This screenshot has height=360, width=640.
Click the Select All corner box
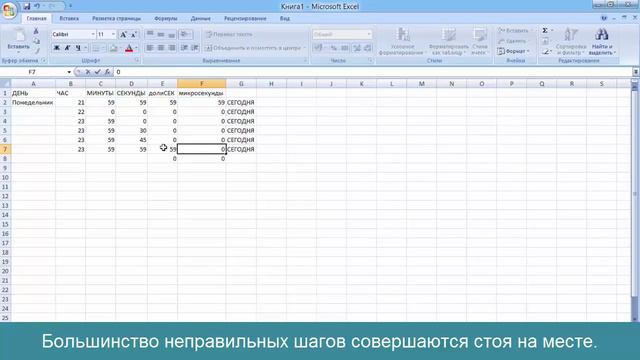click(x=5, y=84)
